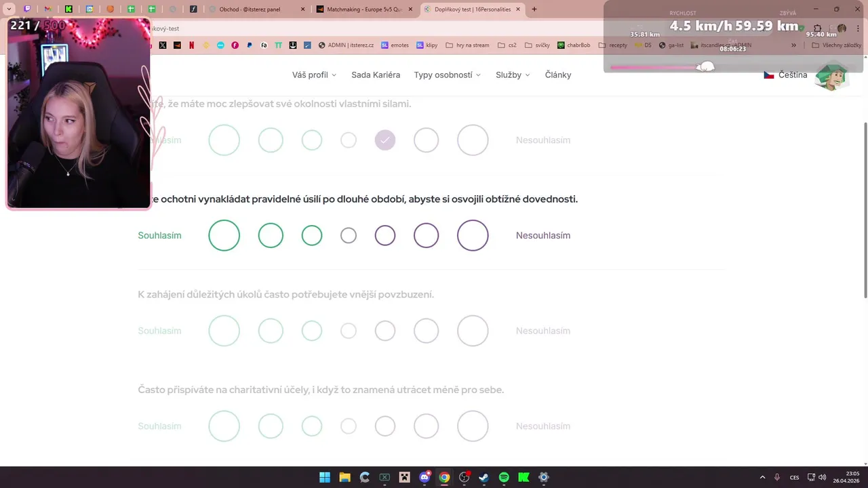Open a new browser tab
This screenshot has width=868, height=488.
point(534,9)
